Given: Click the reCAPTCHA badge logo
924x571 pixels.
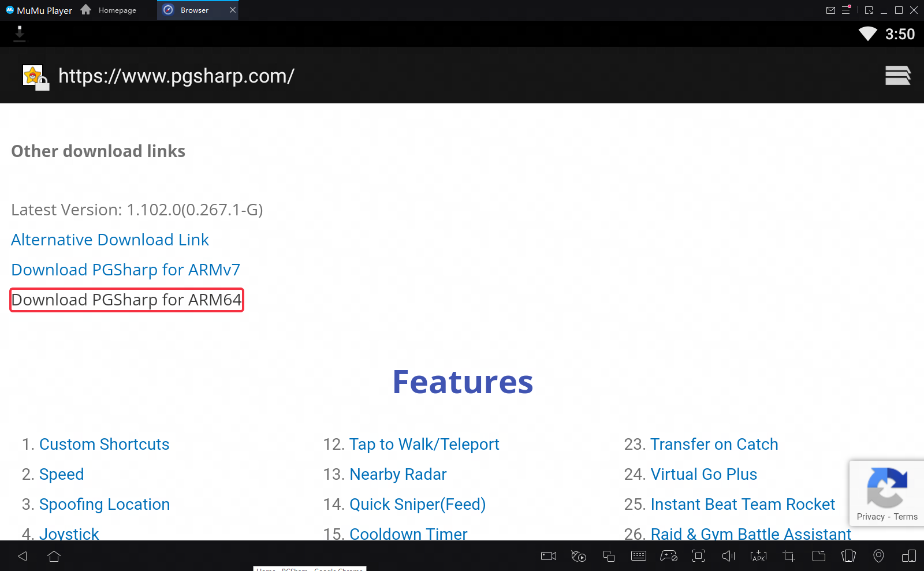Looking at the screenshot, I should [x=887, y=487].
